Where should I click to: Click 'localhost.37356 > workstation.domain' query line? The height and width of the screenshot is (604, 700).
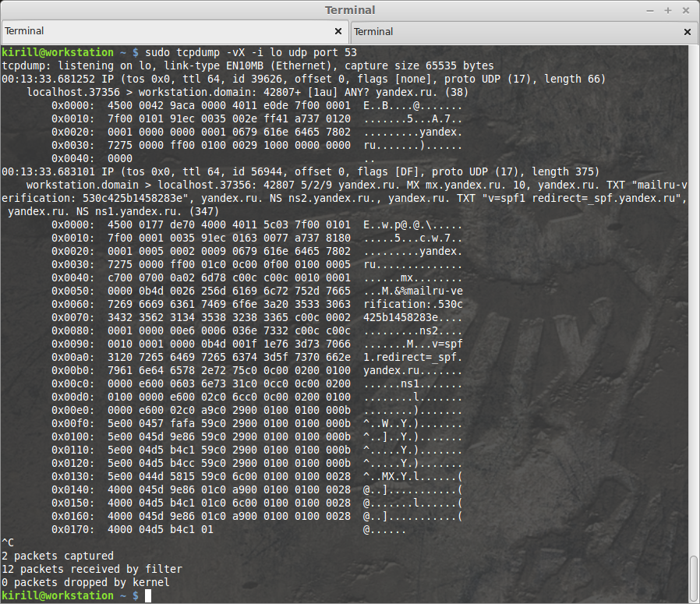247,93
